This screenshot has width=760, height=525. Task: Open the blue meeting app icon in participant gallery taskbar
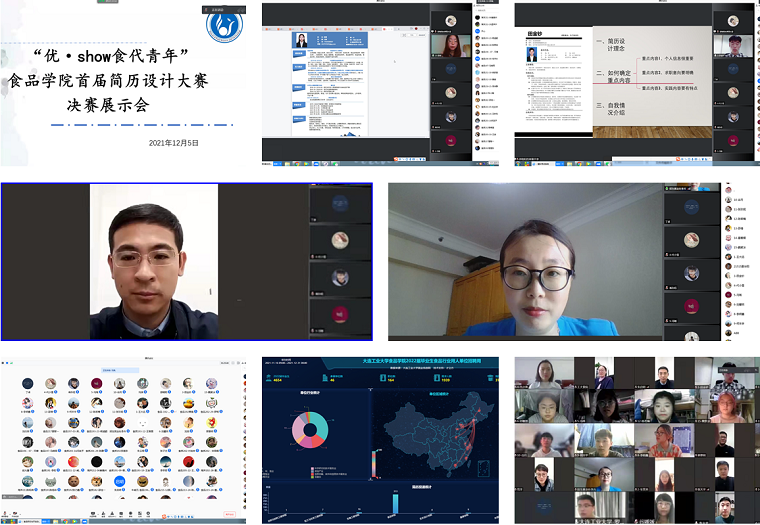[85, 521]
